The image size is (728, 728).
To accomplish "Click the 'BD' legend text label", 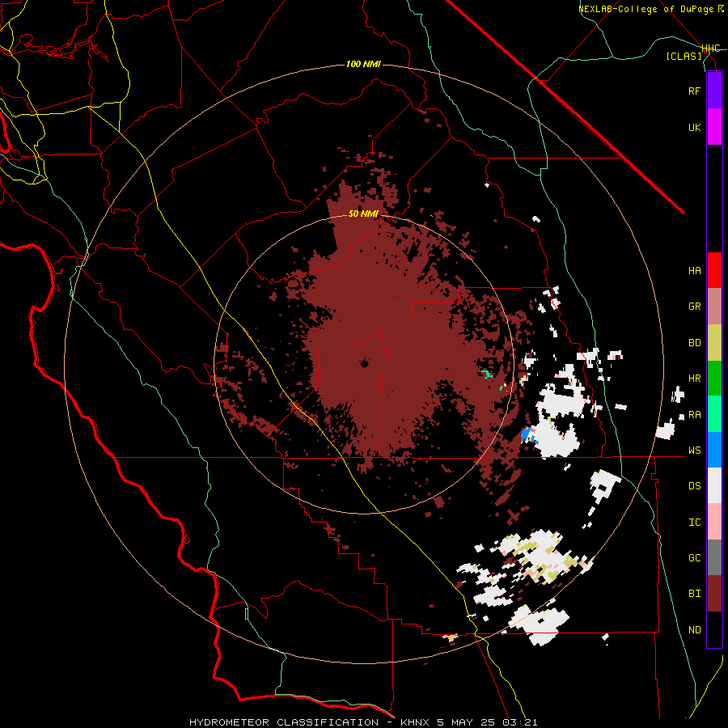I will click(694, 343).
